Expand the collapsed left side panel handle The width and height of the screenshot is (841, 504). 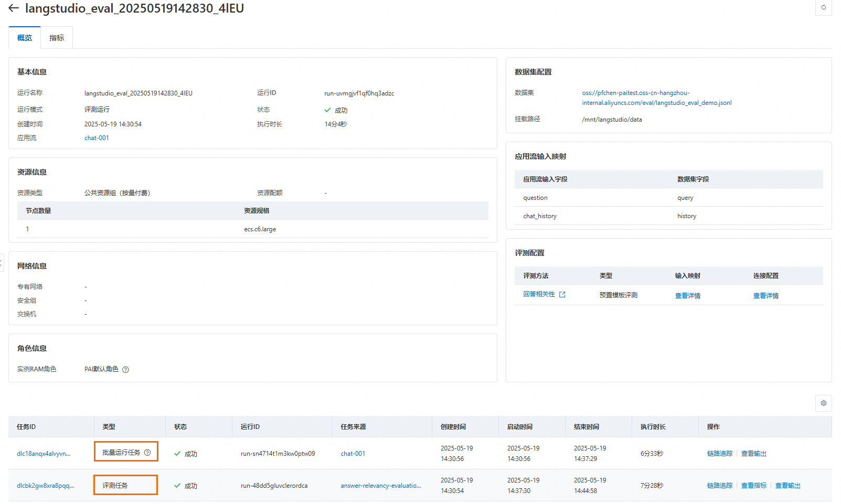point(2,263)
